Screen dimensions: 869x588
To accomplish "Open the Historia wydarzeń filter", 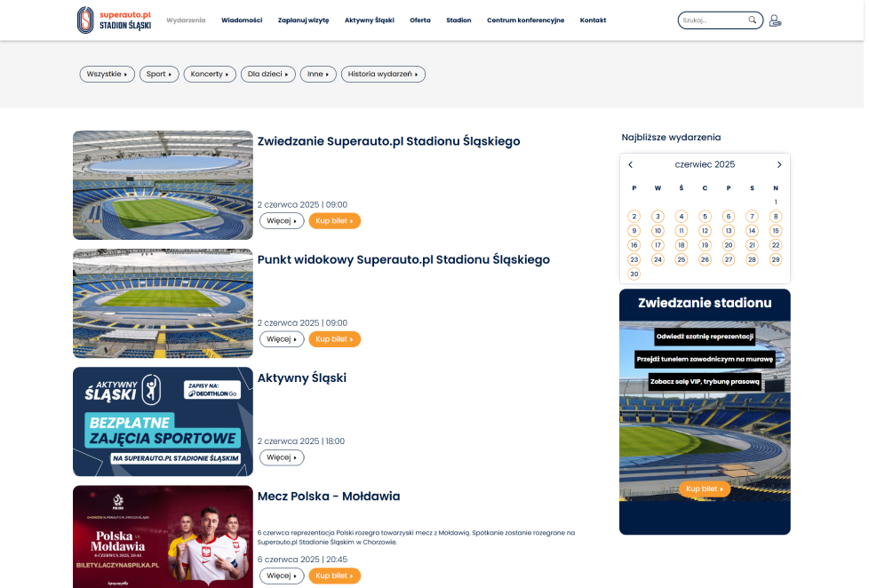I will (x=383, y=75).
